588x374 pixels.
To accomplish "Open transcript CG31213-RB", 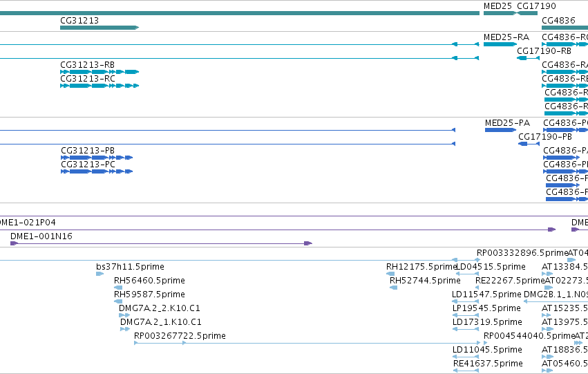I will [x=87, y=64].
